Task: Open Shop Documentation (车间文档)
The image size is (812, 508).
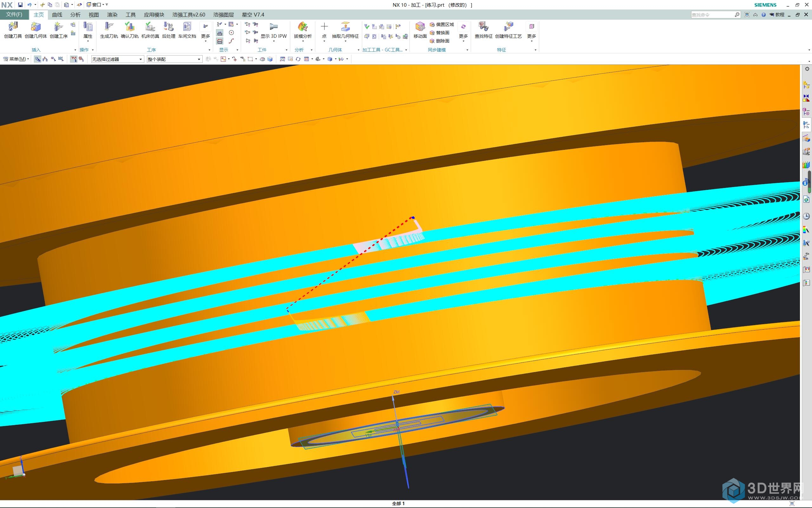Action: (187, 30)
